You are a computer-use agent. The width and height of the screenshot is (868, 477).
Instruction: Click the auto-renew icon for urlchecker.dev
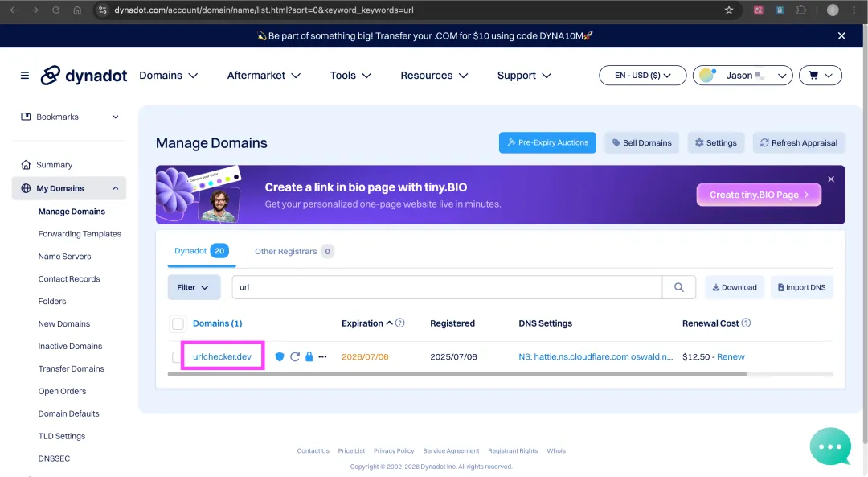295,357
